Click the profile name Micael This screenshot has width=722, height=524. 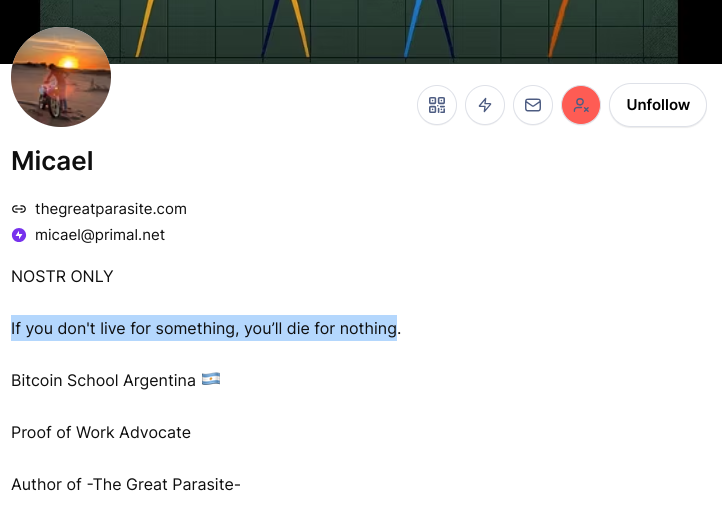click(x=52, y=161)
